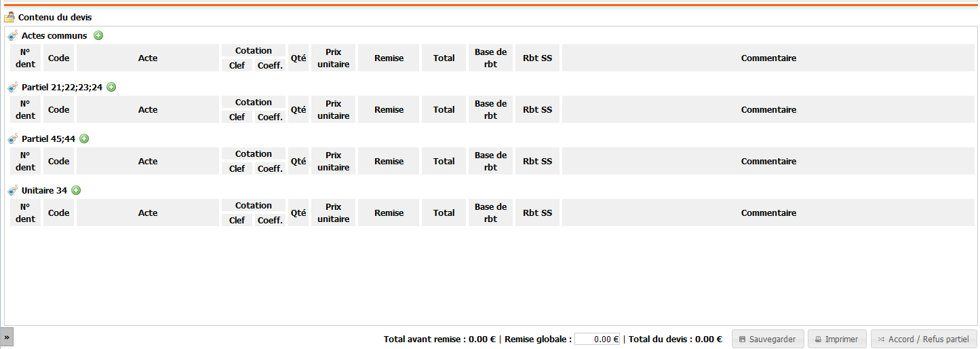Click the icon left of Partiel 45;44

[x=13, y=139]
